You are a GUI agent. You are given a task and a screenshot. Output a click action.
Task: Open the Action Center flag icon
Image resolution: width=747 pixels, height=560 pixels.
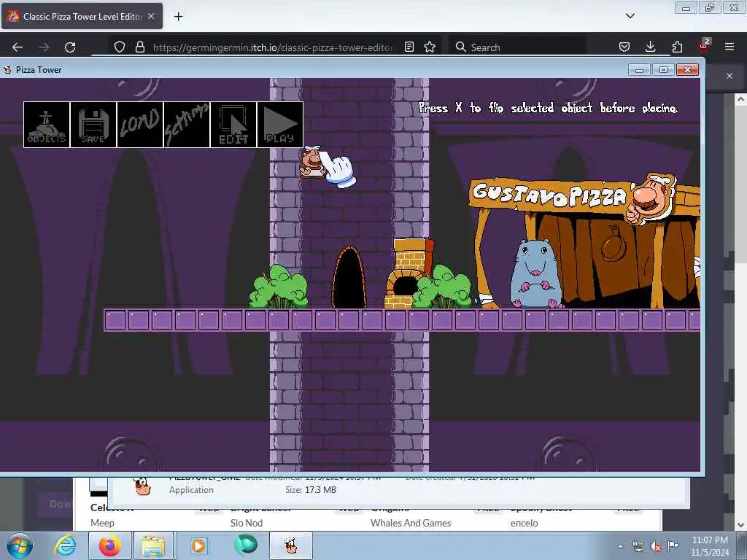point(673,546)
